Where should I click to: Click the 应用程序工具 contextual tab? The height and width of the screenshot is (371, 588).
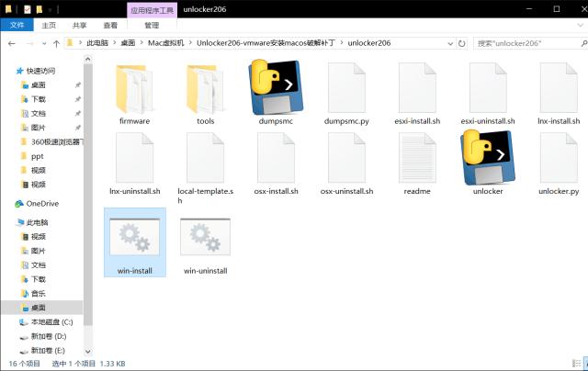coord(152,10)
